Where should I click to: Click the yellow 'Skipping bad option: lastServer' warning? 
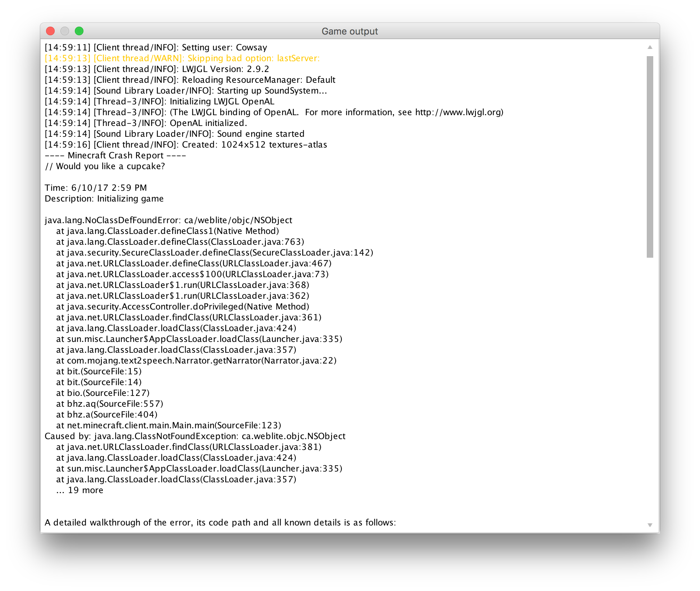point(182,58)
